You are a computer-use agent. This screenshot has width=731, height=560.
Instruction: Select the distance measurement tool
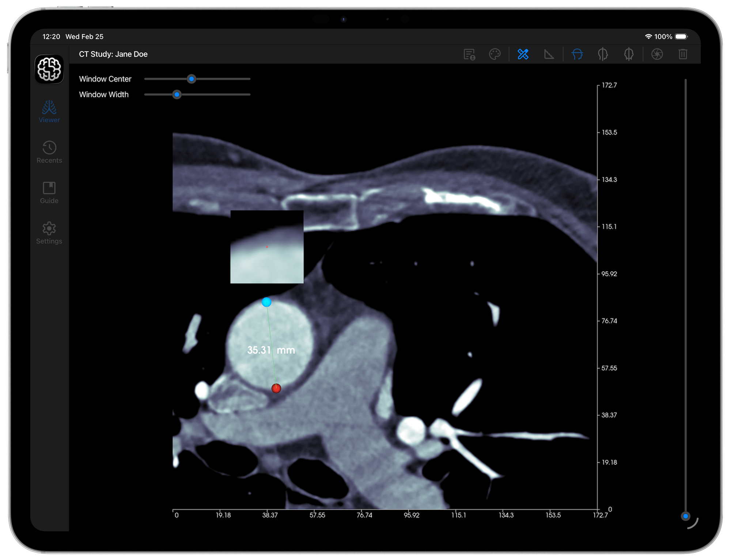[x=523, y=54]
